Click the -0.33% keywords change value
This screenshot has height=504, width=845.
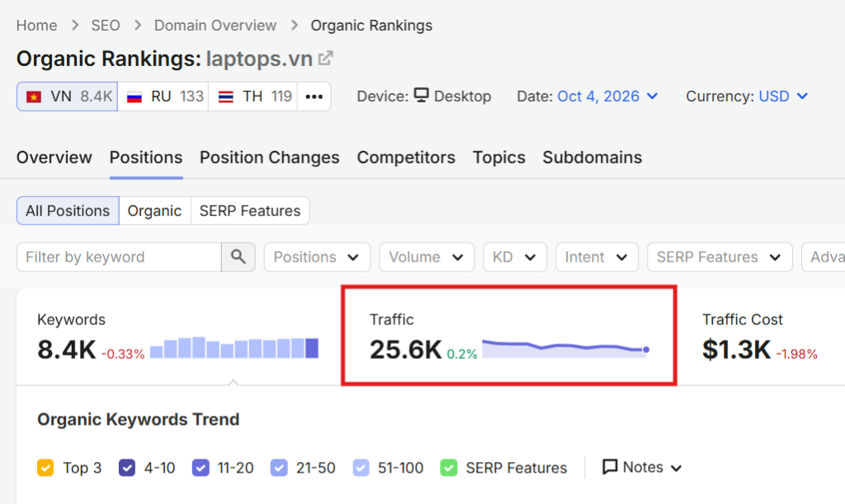[123, 354]
